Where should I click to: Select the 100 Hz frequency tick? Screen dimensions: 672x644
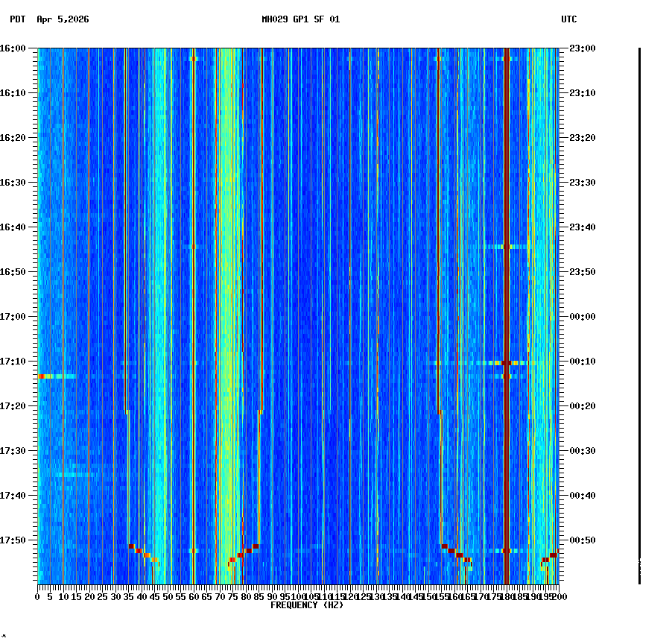click(x=298, y=596)
